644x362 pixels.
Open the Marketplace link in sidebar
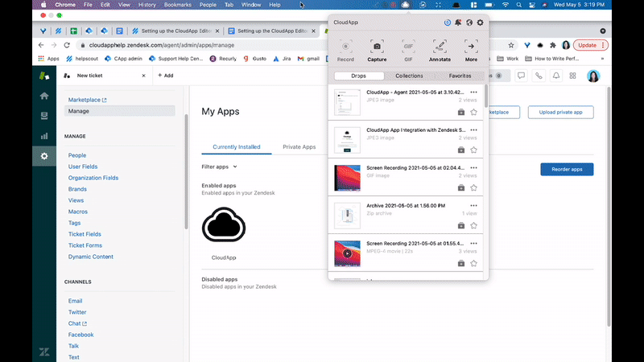pyautogui.click(x=87, y=100)
